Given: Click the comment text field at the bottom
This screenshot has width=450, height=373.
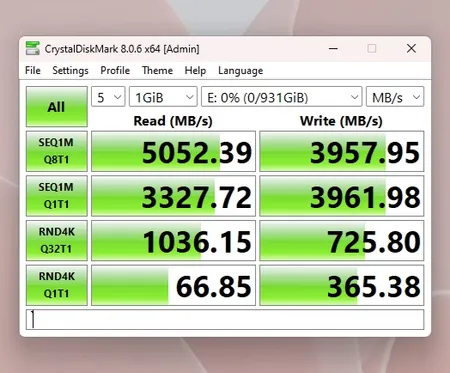Looking at the screenshot, I should tap(225, 319).
